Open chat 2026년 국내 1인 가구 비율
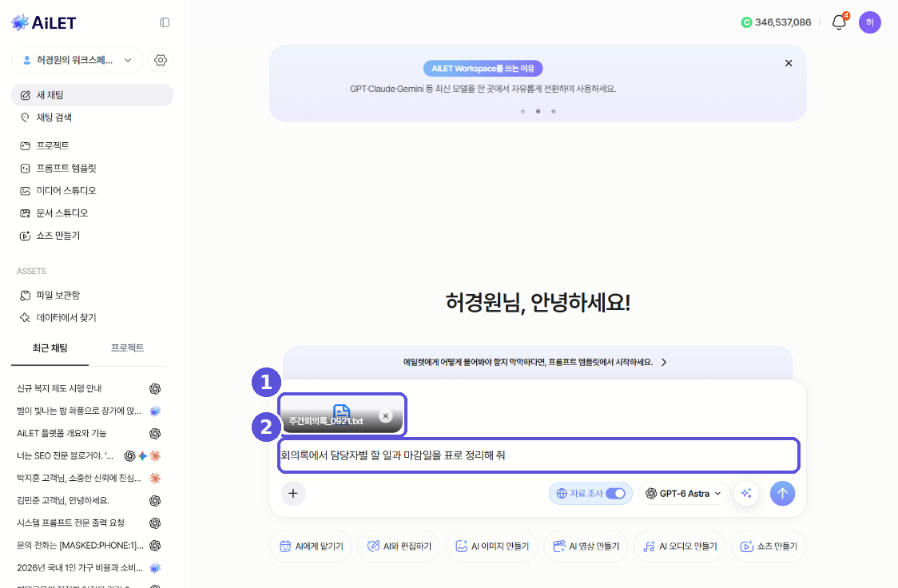Screen dimensions: 898x588 tap(89, 568)
